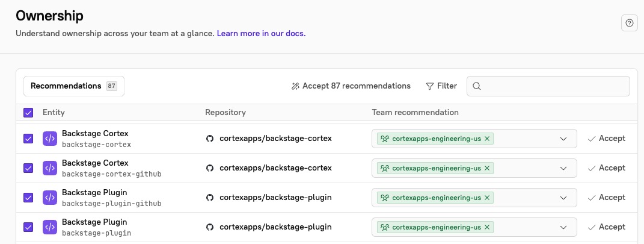Expand team recommendation dropdown for backstage-plugin

(x=563, y=227)
